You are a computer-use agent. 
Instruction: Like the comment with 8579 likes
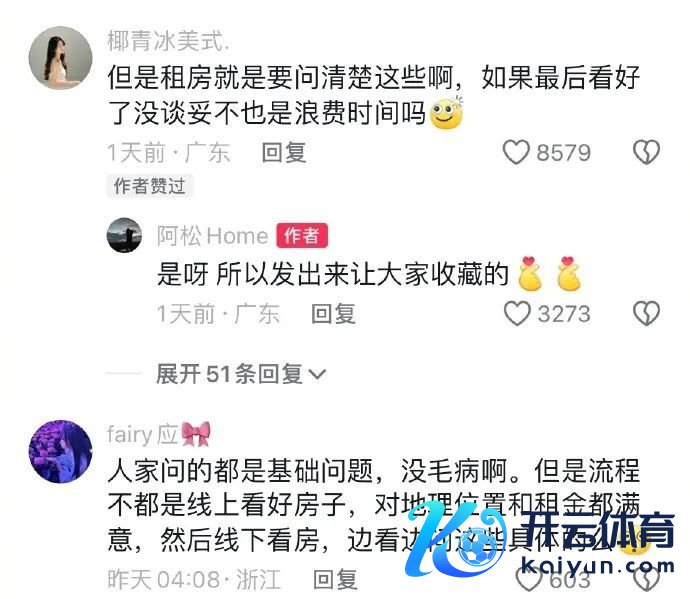(x=516, y=152)
